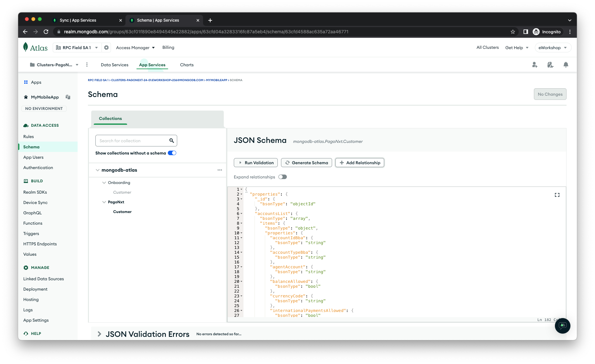The height and width of the screenshot is (364, 595).
Task: Click the No Changes button
Action: pyautogui.click(x=550, y=94)
